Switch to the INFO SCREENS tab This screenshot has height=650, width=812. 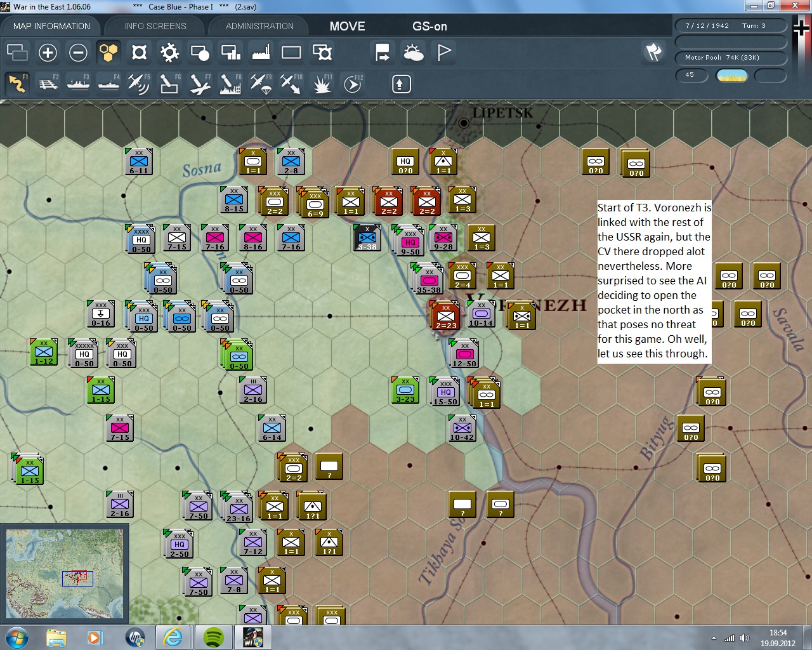tap(155, 26)
